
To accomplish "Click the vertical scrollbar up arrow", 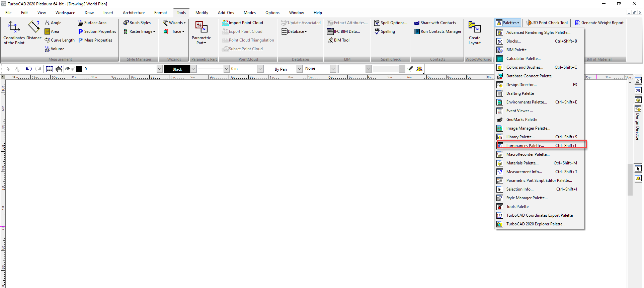I will pyautogui.click(x=630, y=82).
